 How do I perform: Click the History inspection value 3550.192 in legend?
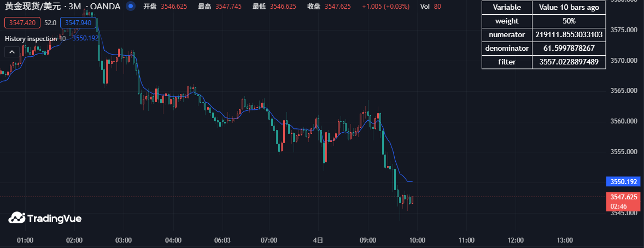(85, 38)
